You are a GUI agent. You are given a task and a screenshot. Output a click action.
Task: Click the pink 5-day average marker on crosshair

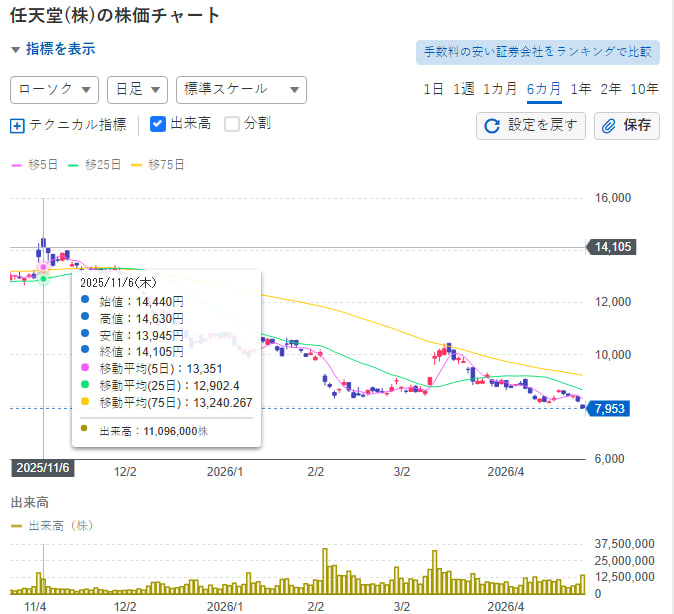43,267
